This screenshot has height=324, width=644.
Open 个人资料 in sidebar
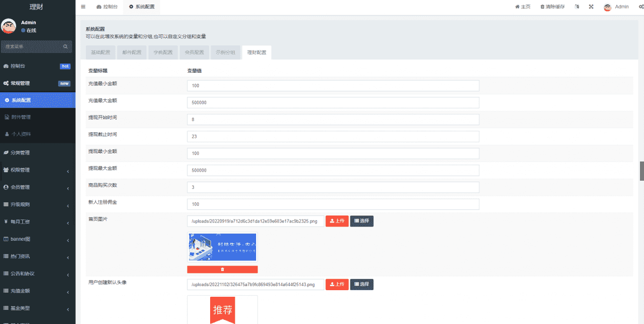tap(37, 134)
